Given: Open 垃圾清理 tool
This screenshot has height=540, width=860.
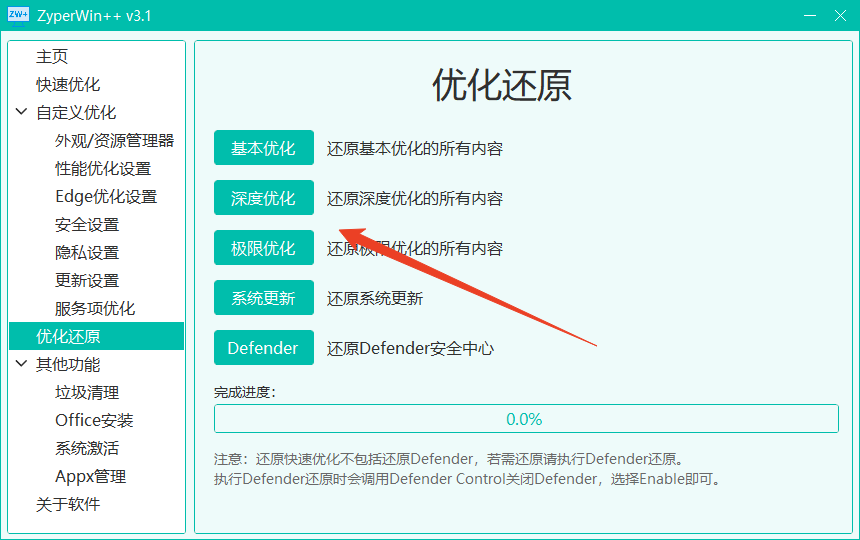Looking at the screenshot, I should click(87, 393).
